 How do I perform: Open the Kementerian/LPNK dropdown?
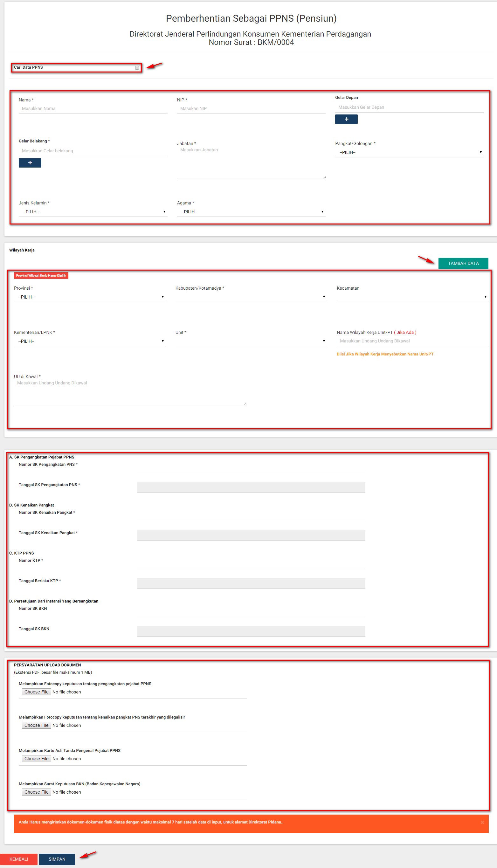[89, 341]
